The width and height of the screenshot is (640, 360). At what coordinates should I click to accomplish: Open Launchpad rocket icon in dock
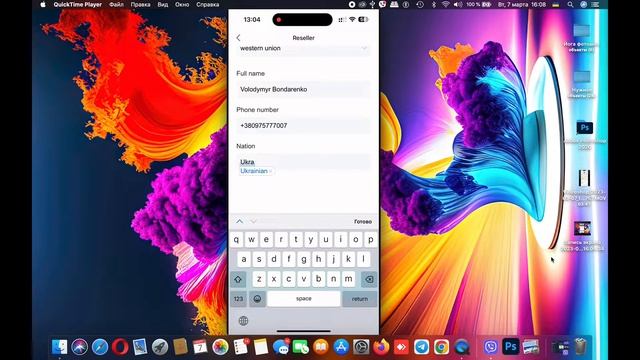[x=160, y=347]
